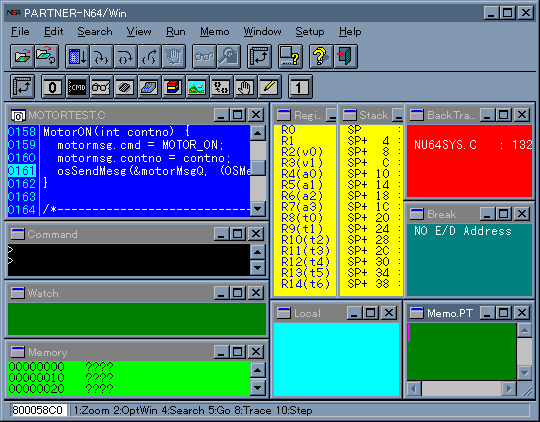Image resolution: width=540 pixels, height=422 pixels.
Task: Open the Local window control menu icon
Action: pos(284,313)
